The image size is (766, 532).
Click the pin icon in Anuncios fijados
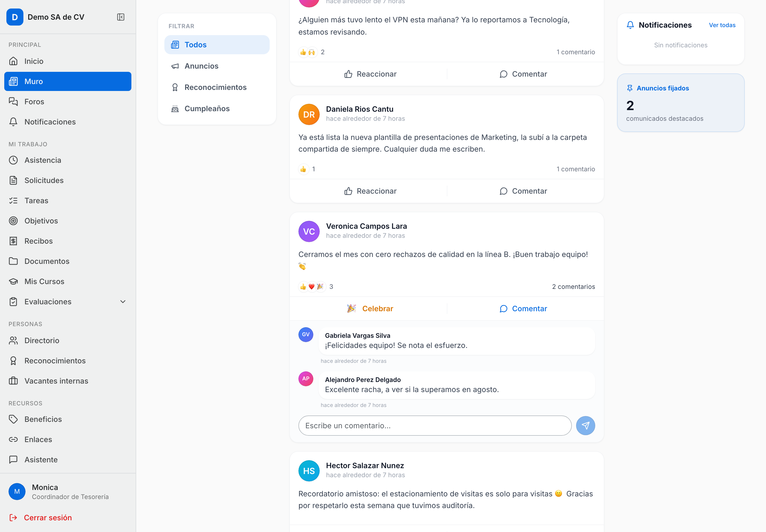point(629,88)
